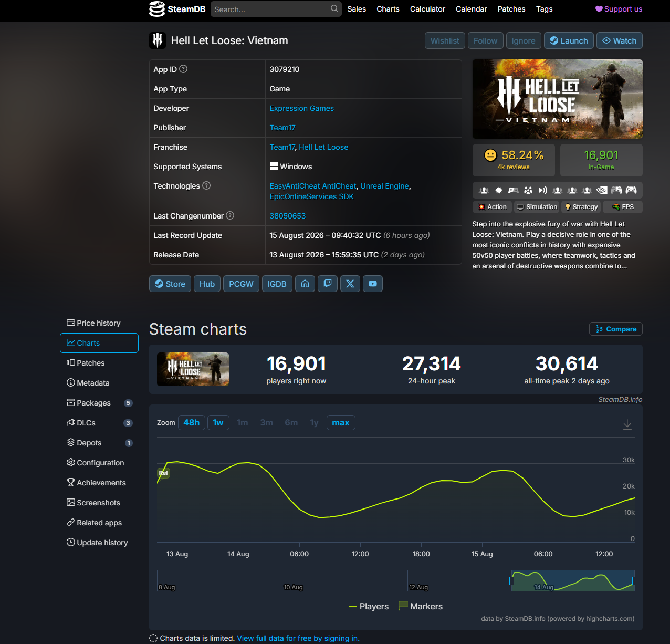Image resolution: width=670 pixels, height=644 pixels.
Task: Open Screenshots in the sidebar
Action: coord(99,503)
